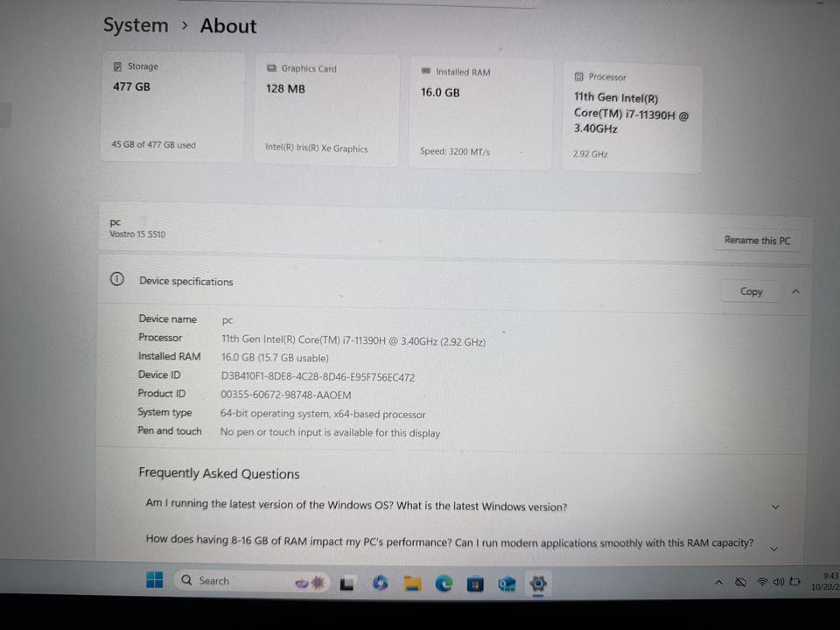Launch Copilot from the taskbar
The height and width of the screenshot is (630, 840).
click(x=380, y=583)
